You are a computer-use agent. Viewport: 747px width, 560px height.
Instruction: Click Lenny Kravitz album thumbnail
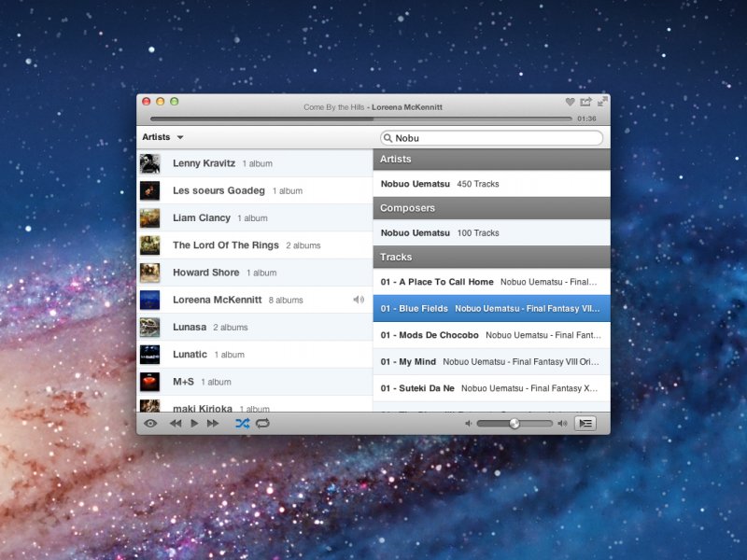tap(149, 163)
